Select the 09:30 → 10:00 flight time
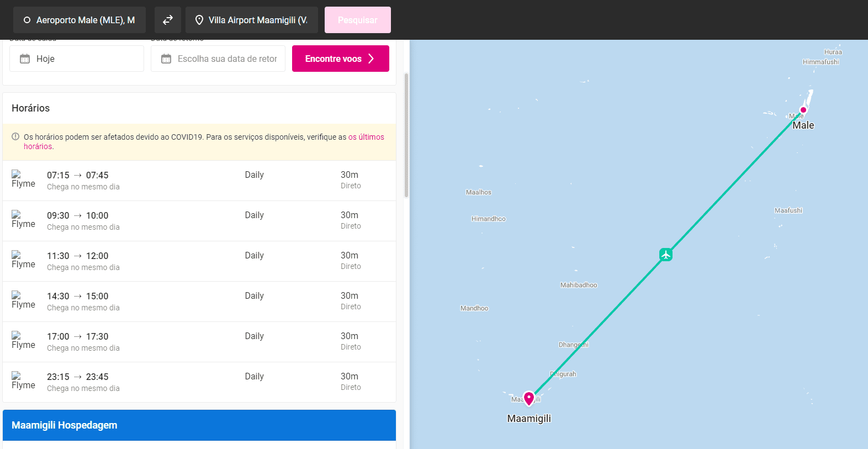The image size is (868, 449). [x=78, y=215]
